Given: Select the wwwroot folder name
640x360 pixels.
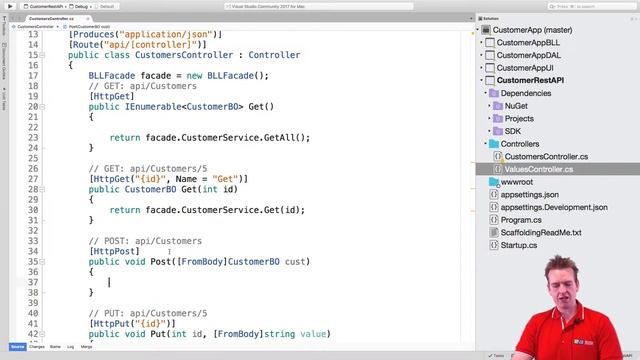Looking at the screenshot, I should [x=517, y=182].
